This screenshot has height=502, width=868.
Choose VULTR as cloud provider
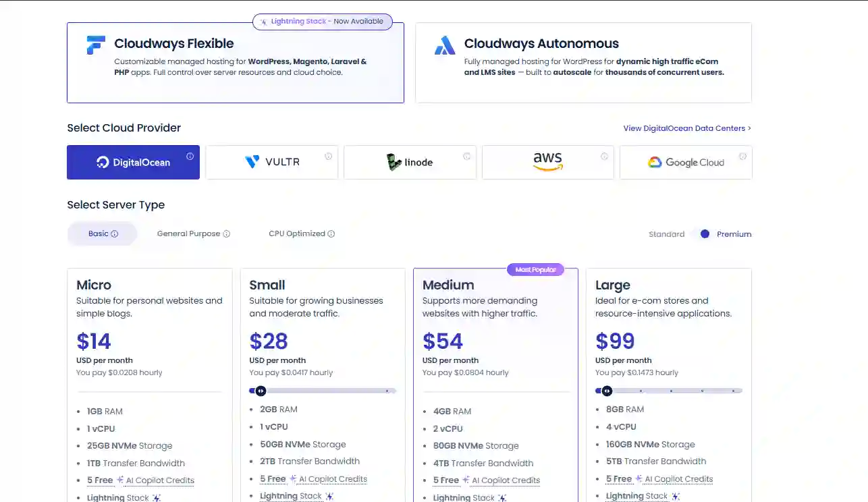271,162
